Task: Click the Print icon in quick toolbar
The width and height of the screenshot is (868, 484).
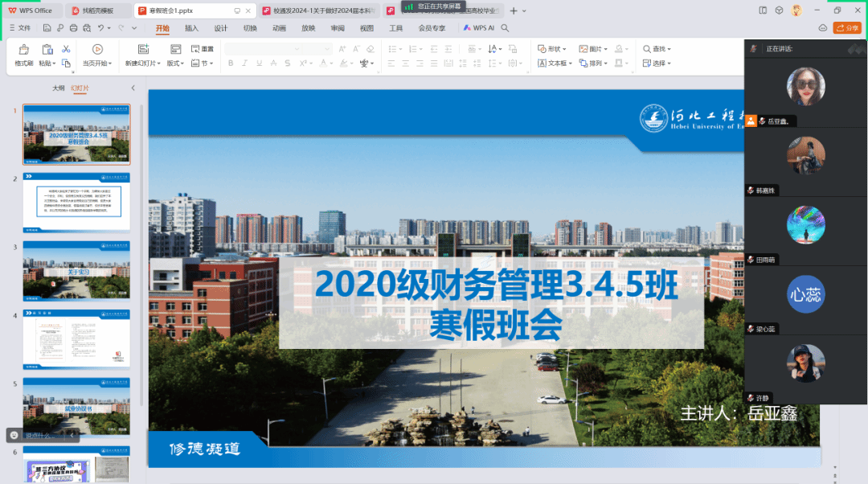Action: tap(73, 28)
